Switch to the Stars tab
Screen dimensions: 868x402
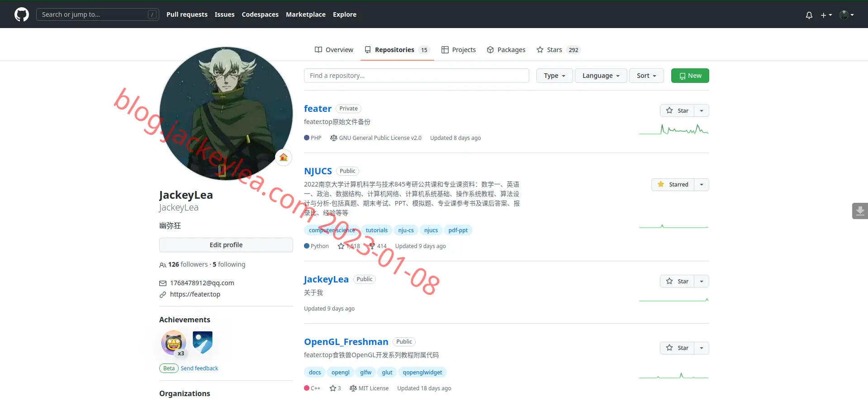coord(558,50)
